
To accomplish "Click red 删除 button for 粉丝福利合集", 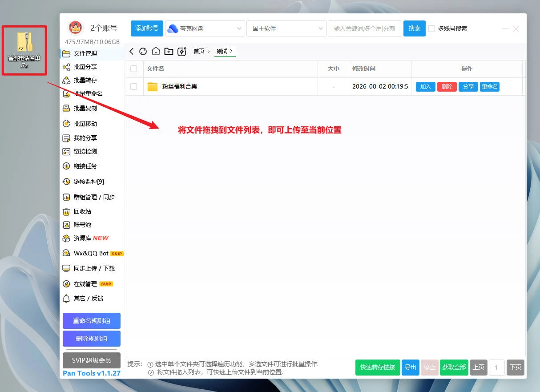I will tap(447, 87).
